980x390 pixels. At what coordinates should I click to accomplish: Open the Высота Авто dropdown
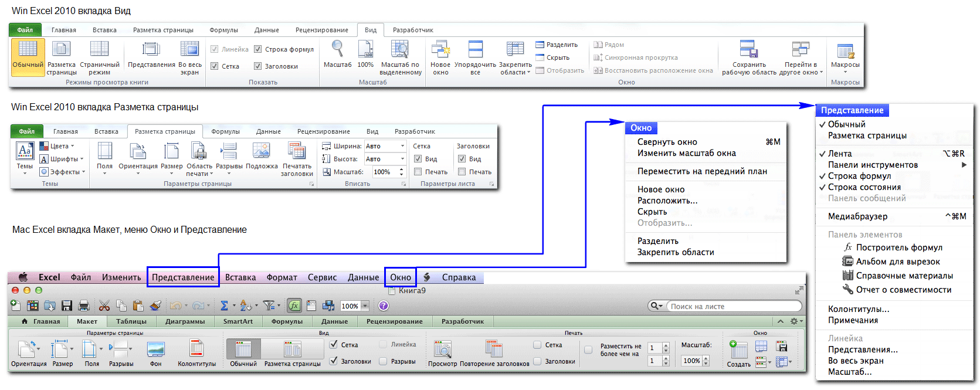pyautogui.click(x=402, y=159)
